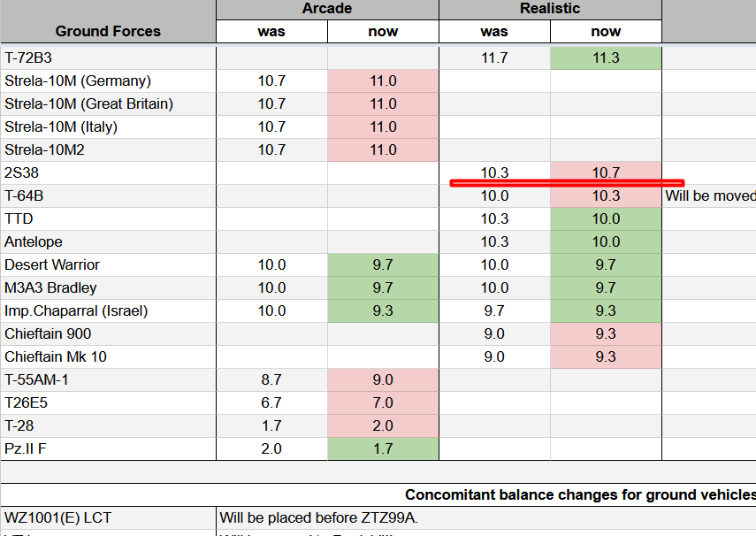
Task: Select Antelope's green 10.0 cell
Action: (x=606, y=241)
